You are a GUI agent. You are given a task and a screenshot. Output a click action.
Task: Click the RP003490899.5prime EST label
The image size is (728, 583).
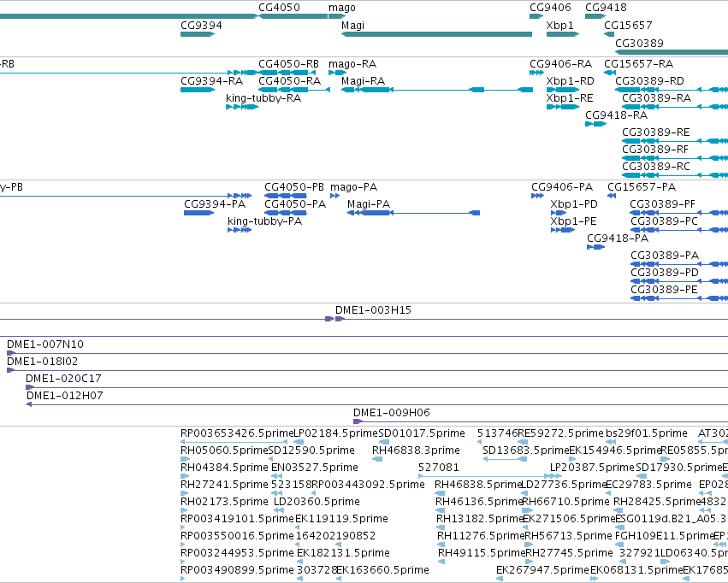pos(237,570)
